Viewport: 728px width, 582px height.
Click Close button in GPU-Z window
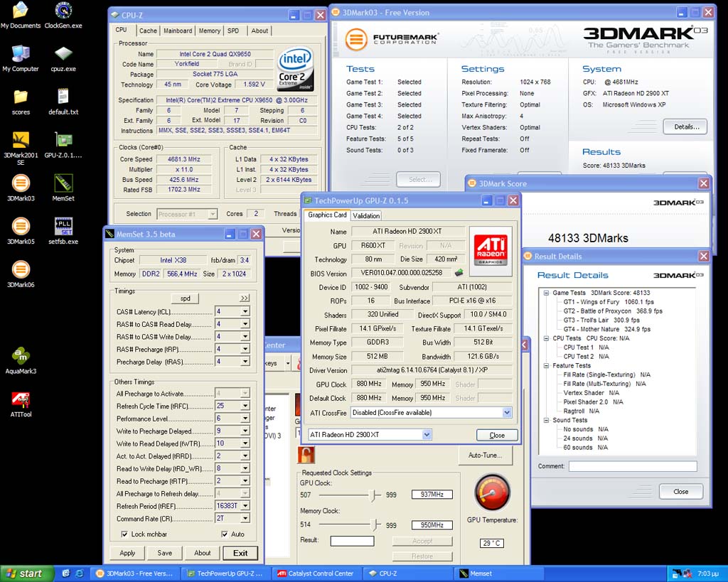[497, 435]
